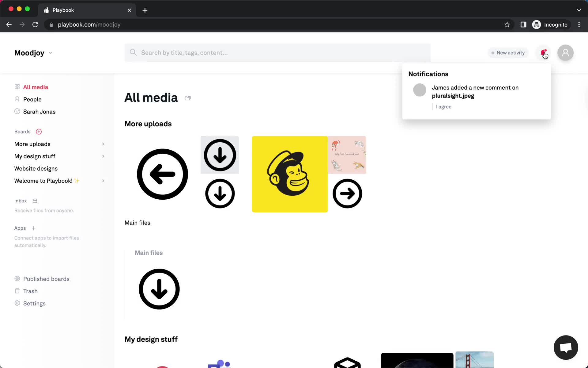Viewport: 588px width, 368px height.
Task: Expand the My design stuff board
Action: click(x=103, y=156)
